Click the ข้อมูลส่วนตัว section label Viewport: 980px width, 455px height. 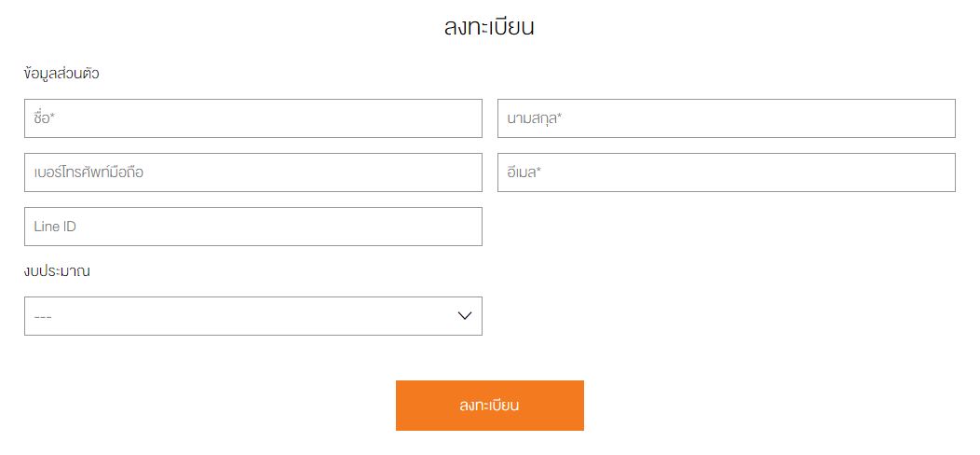[x=61, y=74]
